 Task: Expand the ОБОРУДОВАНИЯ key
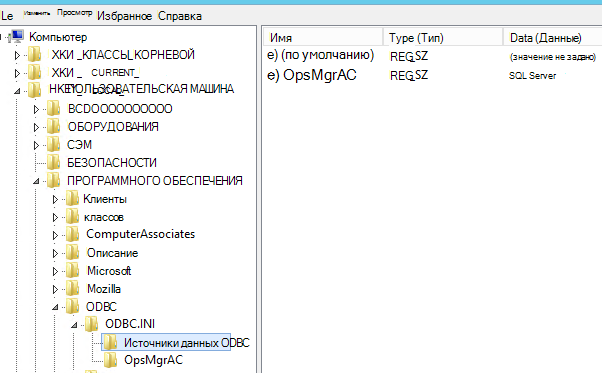tap(36, 127)
